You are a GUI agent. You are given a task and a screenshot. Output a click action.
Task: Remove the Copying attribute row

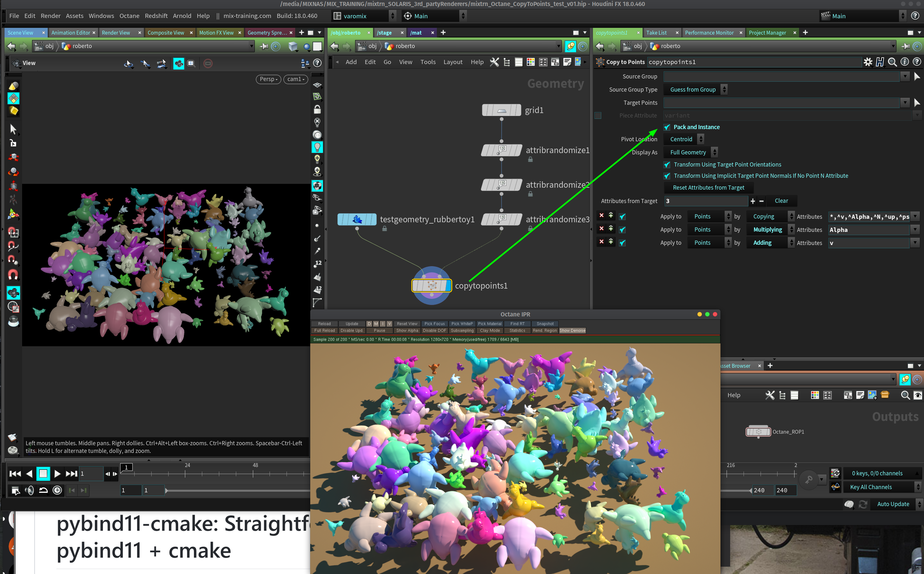click(x=601, y=216)
